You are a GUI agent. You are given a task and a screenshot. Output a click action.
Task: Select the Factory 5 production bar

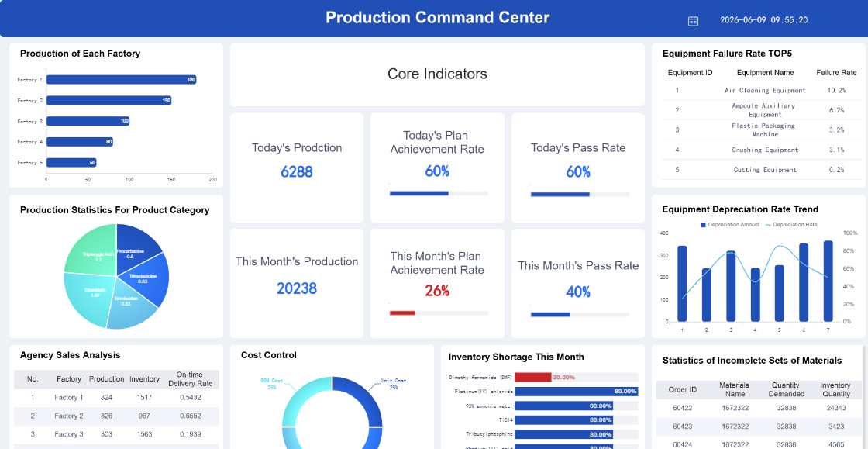[x=71, y=162]
